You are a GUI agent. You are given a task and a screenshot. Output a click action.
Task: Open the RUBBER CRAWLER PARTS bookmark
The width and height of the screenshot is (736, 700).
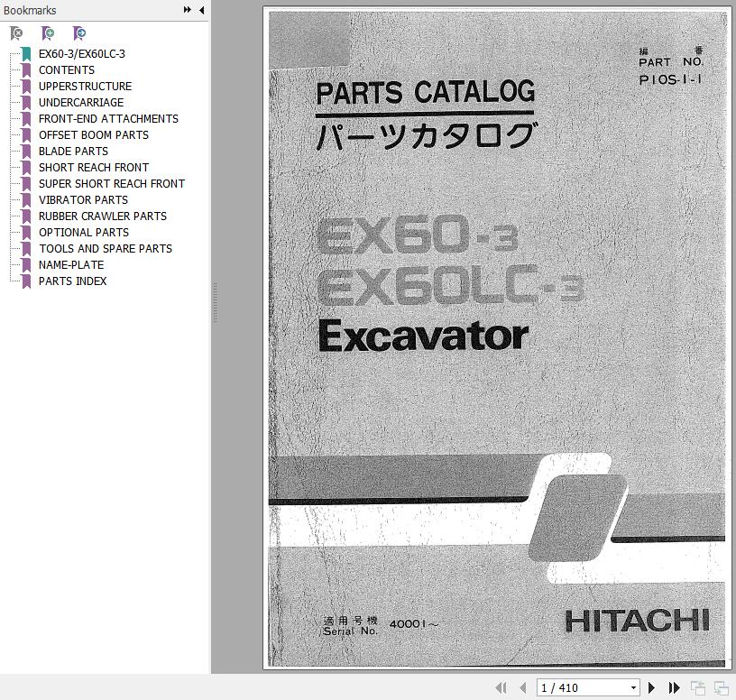click(102, 216)
